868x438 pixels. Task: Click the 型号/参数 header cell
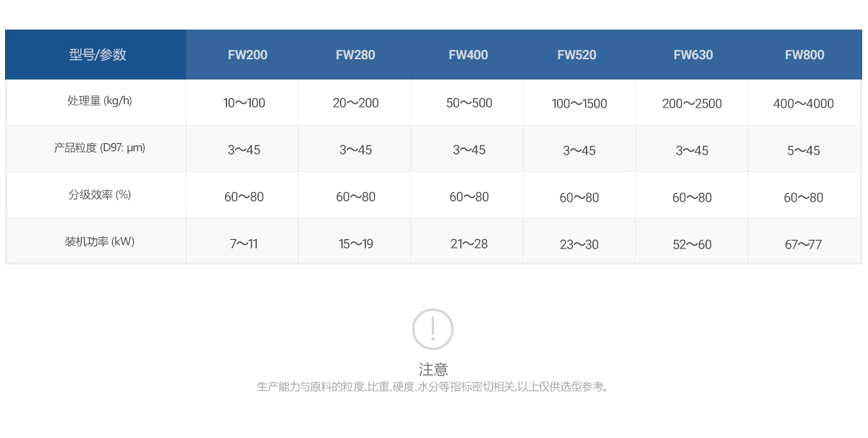(x=98, y=55)
